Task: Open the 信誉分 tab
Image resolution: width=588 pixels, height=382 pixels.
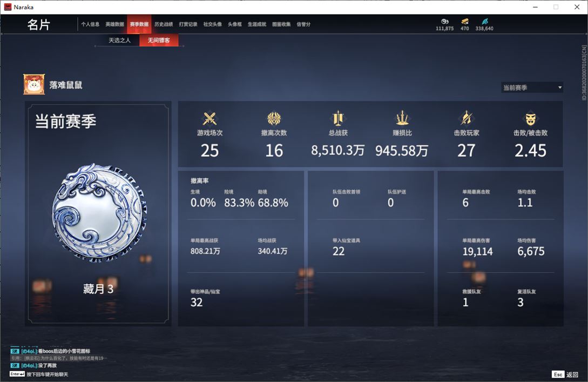Action: click(303, 24)
